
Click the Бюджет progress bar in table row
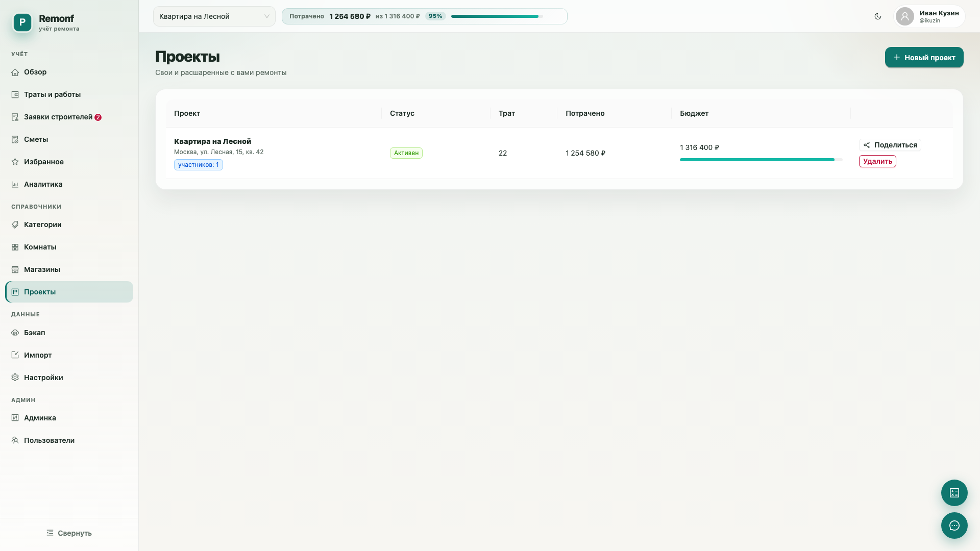[x=761, y=160]
